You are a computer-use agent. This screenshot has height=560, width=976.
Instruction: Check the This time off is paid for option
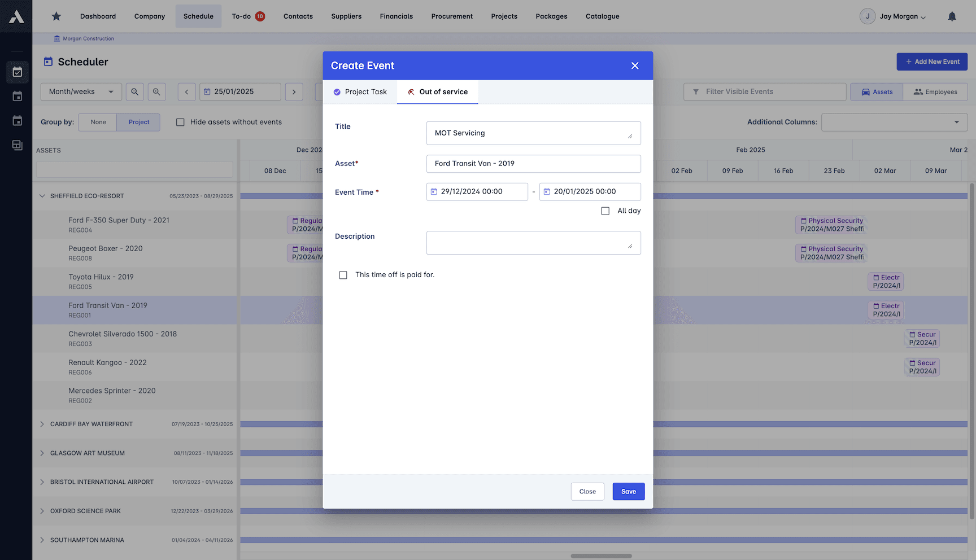click(x=343, y=275)
